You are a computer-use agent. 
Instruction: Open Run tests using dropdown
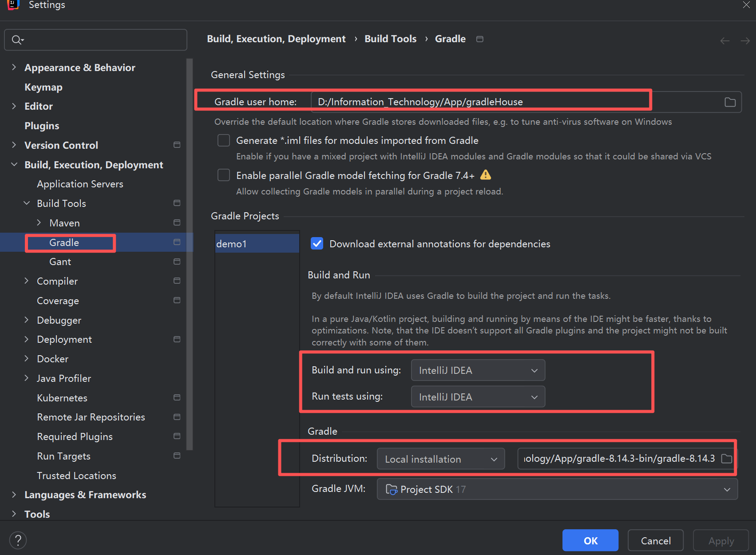pos(478,397)
